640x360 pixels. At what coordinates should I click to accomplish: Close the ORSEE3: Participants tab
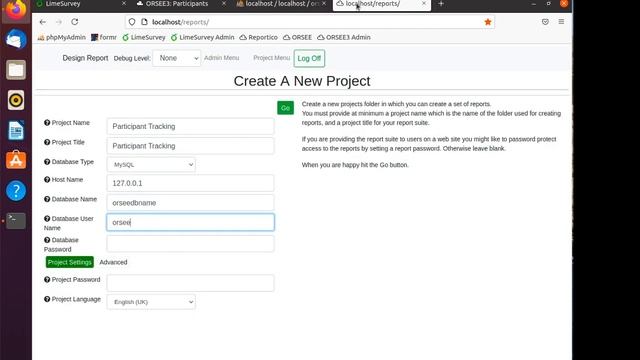click(x=224, y=4)
